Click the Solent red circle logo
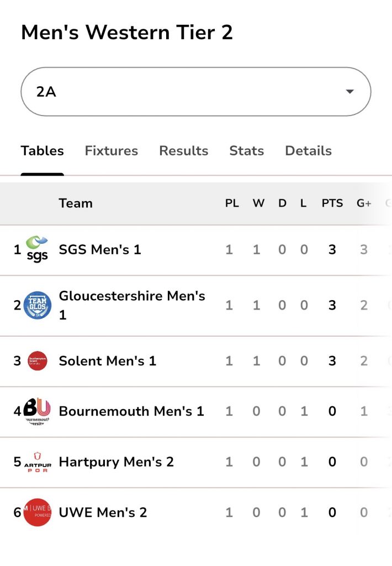392x566 pixels. tap(38, 361)
